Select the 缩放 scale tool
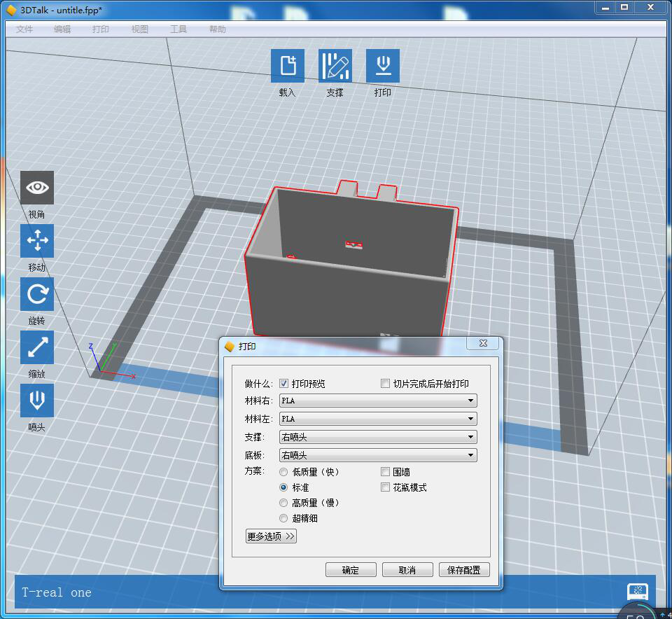Screen dimensions: 672x619 tap(37, 347)
